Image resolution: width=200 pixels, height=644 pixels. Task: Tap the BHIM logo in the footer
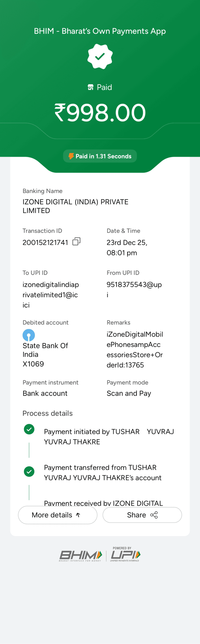click(x=81, y=555)
